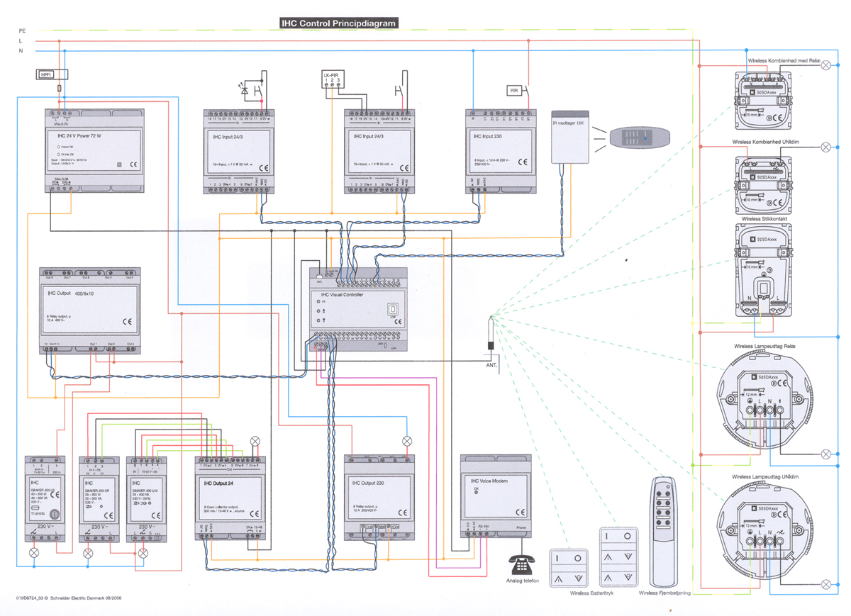The height and width of the screenshot is (616, 851).
Task: Click the IR modtager 16K box
Action: click(570, 136)
